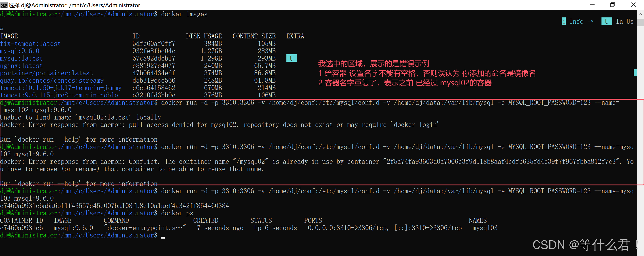Click the arrow after the Info label
Image resolution: width=644 pixels, height=256 pixels.
[591, 21]
